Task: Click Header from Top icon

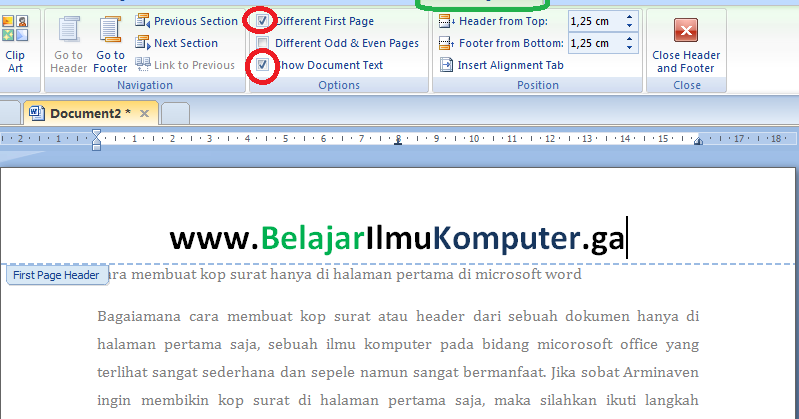Action: tap(446, 21)
